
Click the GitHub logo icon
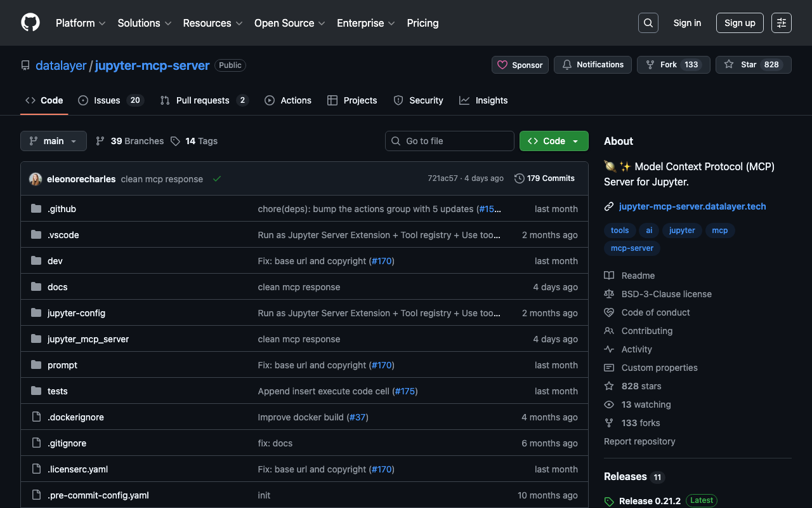click(30, 23)
